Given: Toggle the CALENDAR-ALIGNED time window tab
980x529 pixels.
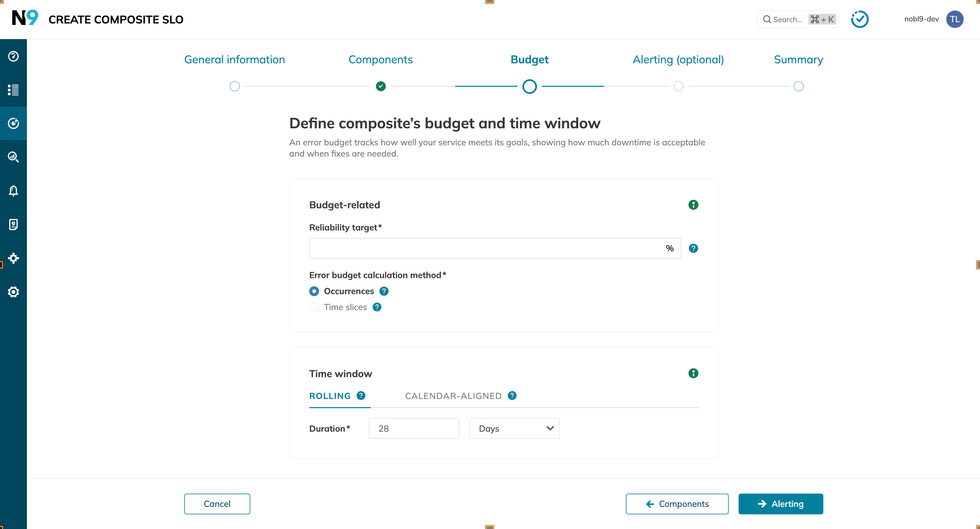Looking at the screenshot, I should pos(454,396).
